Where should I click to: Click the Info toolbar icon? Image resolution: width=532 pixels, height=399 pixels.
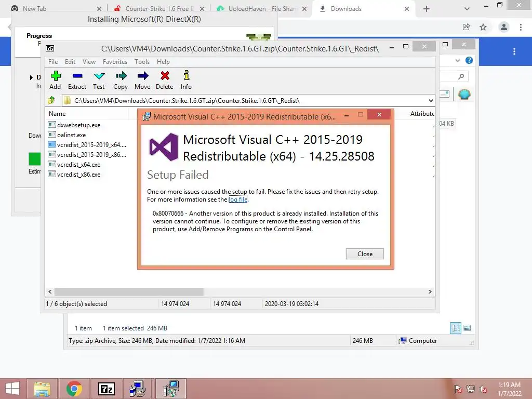[186, 80]
